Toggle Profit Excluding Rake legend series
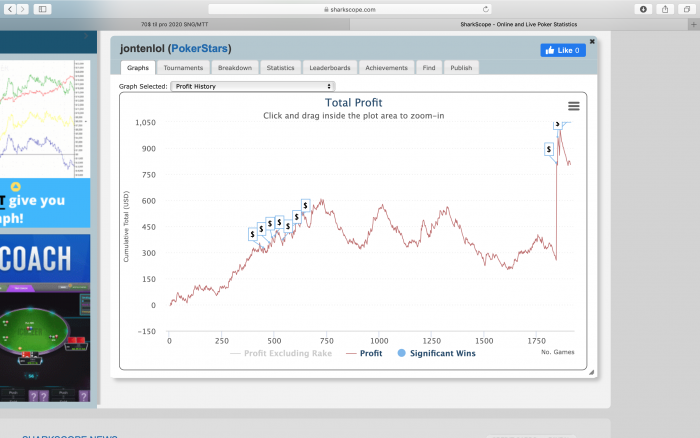The height and width of the screenshot is (438, 700). (281, 353)
